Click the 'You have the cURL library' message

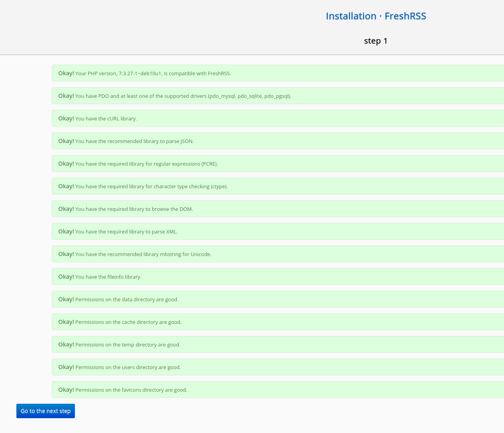click(x=278, y=118)
